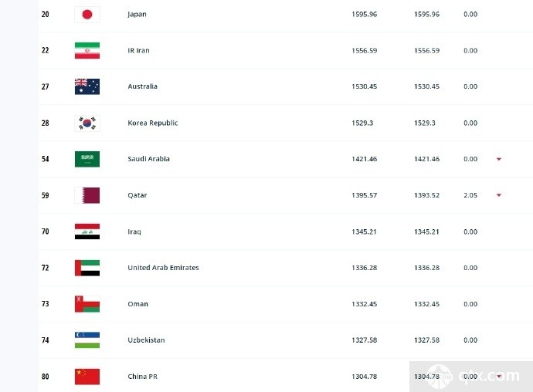The width and height of the screenshot is (533, 392).
Task: Open the United Arab Emirates link
Action: pyautogui.click(x=163, y=268)
